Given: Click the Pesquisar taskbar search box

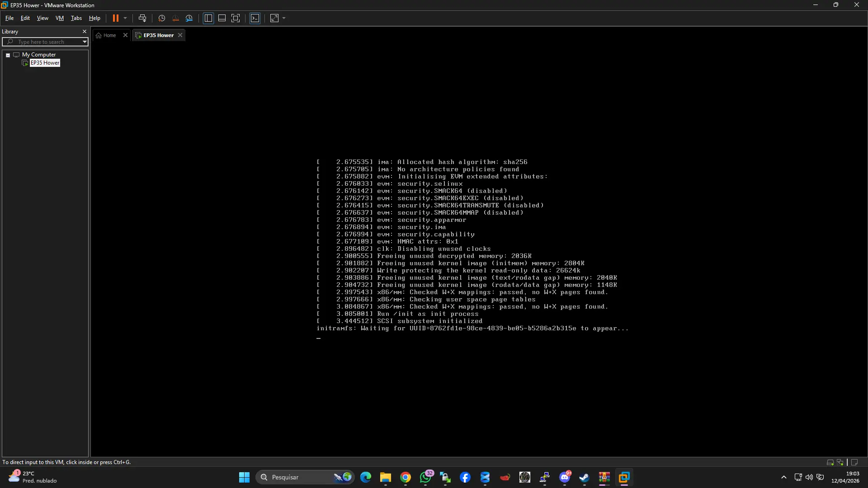Looking at the screenshot, I should tap(305, 477).
